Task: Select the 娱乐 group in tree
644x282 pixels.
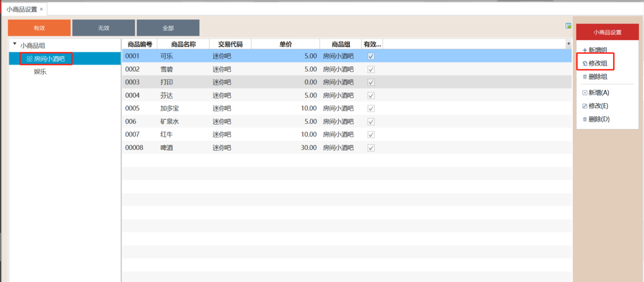Action: pyautogui.click(x=40, y=72)
